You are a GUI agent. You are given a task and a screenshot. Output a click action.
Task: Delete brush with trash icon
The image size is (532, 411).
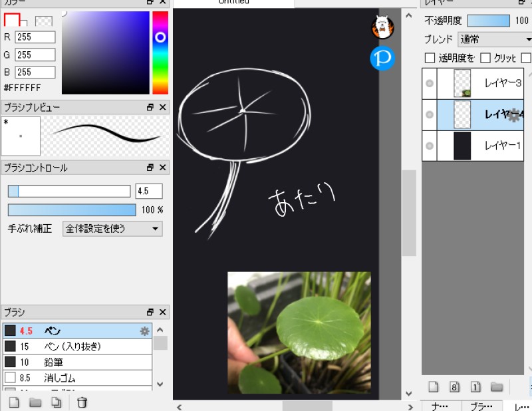click(82, 402)
